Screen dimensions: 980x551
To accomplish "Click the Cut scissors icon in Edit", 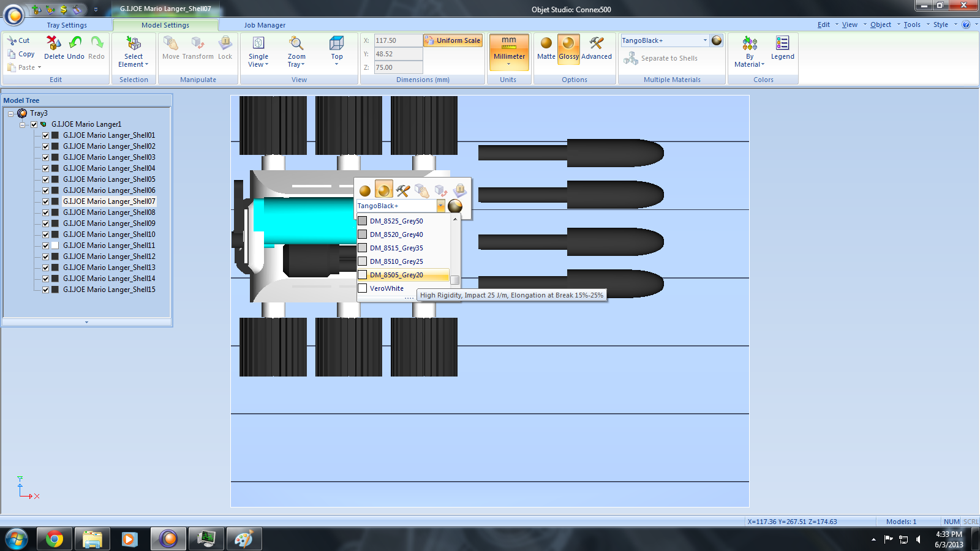I will (x=12, y=40).
